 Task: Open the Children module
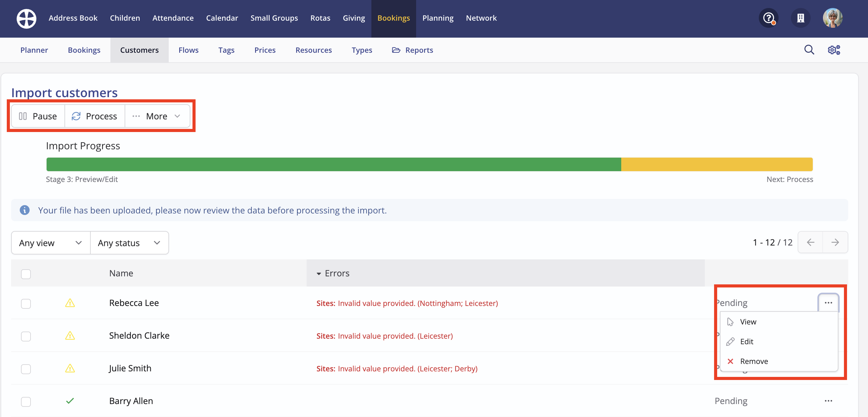[125, 18]
